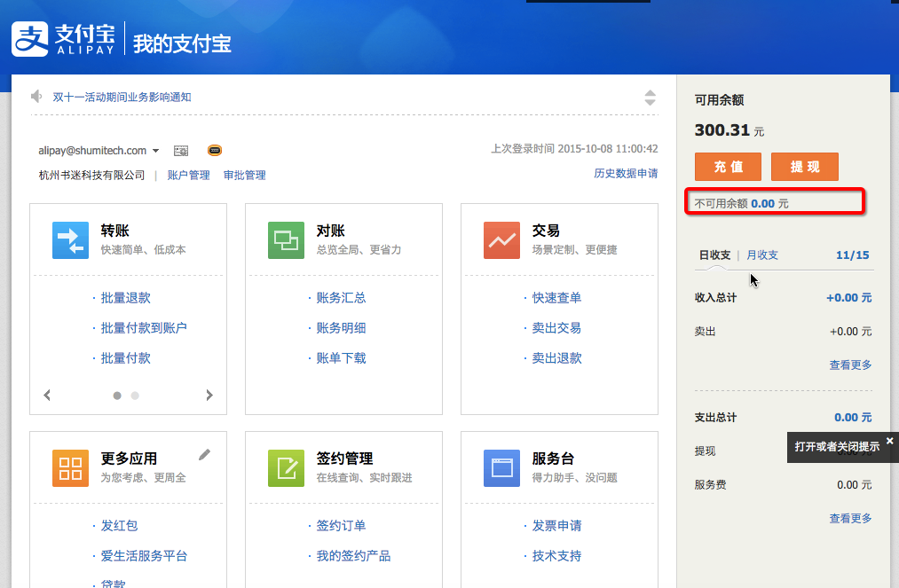Open 卖出退款 link
Viewport: 899px width, 588px height.
[556, 358]
